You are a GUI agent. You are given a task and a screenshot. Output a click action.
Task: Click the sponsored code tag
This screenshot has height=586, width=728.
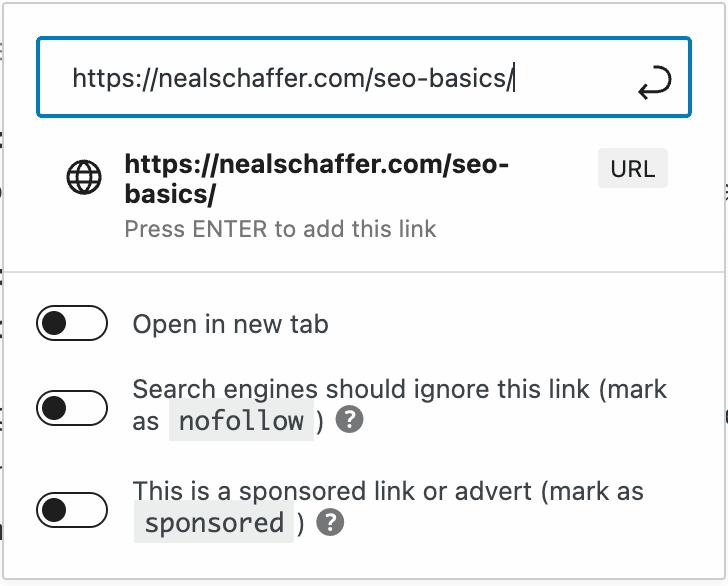click(214, 523)
